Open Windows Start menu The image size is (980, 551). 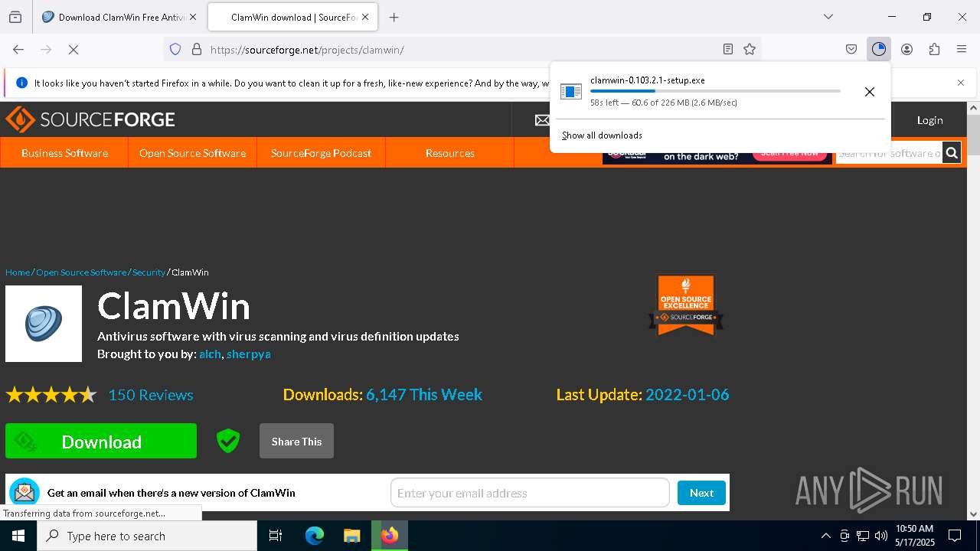18,536
